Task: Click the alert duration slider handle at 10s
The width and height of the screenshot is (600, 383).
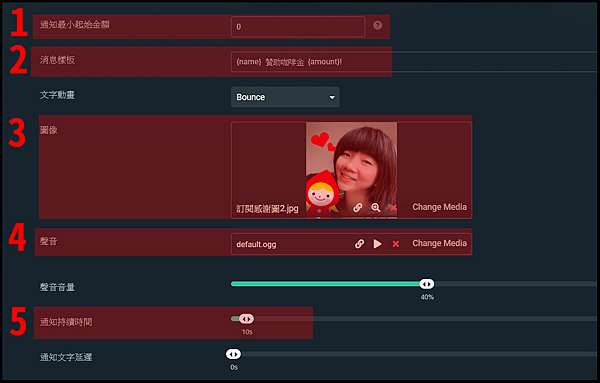Action: point(246,319)
